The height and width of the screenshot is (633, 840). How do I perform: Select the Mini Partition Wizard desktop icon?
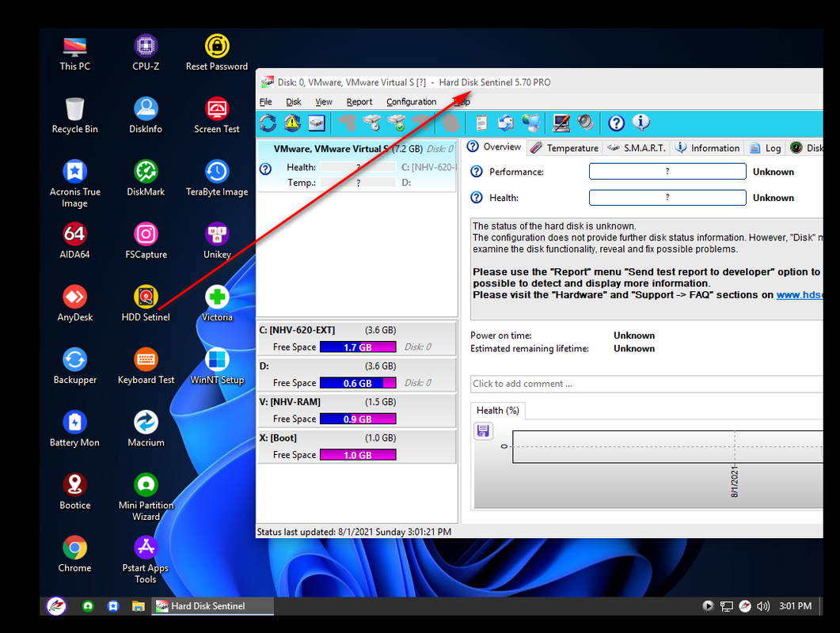pyautogui.click(x=146, y=497)
